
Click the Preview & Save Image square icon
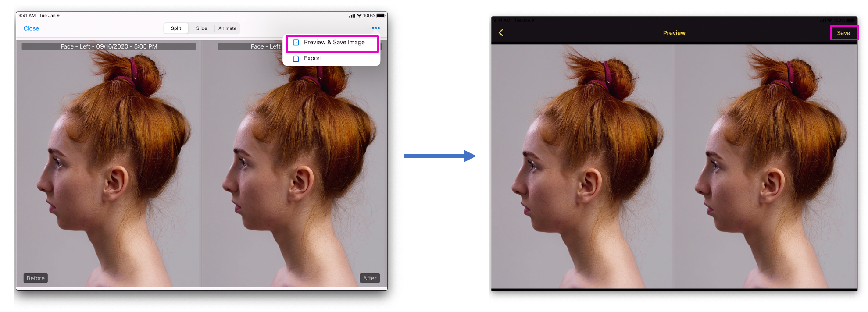pyautogui.click(x=296, y=43)
